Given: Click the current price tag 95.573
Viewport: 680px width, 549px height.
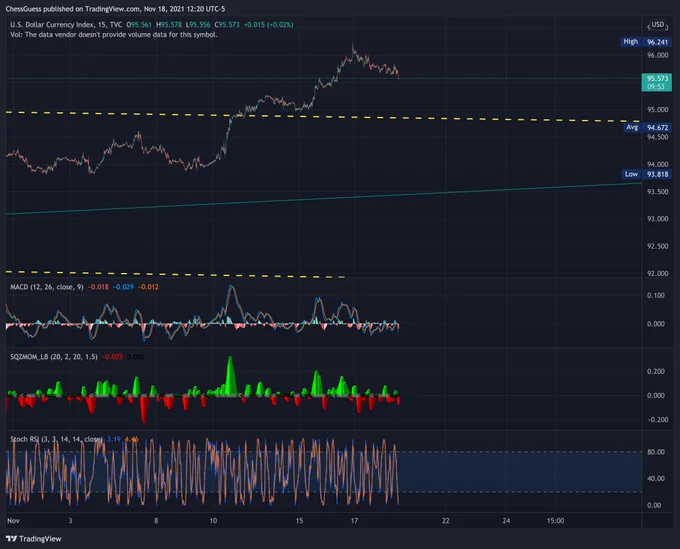Looking at the screenshot, I should point(657,82).
